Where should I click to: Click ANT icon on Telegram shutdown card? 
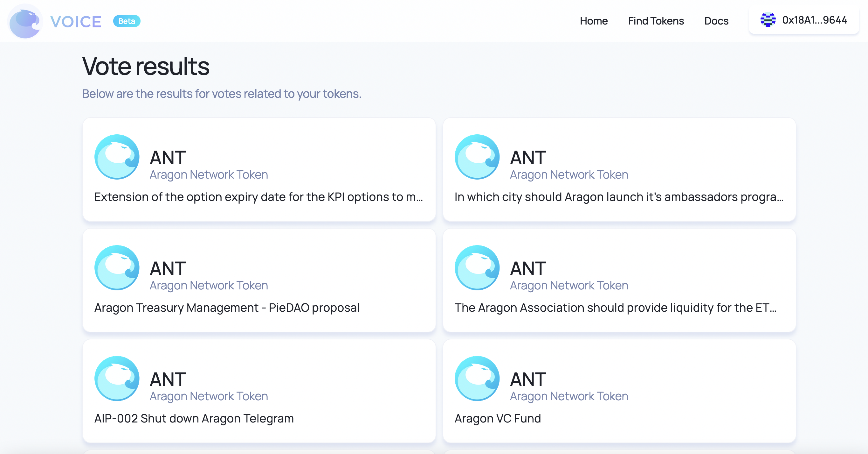(x=117, y=378)
